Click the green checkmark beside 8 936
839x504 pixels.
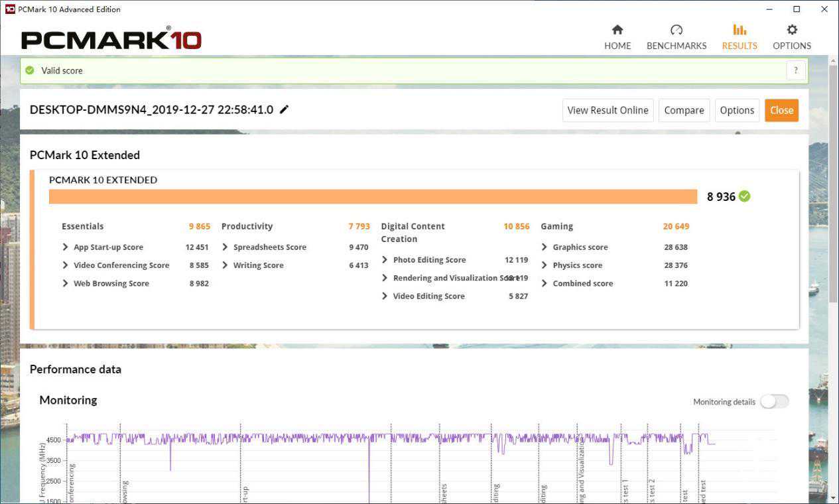point(745,196)
